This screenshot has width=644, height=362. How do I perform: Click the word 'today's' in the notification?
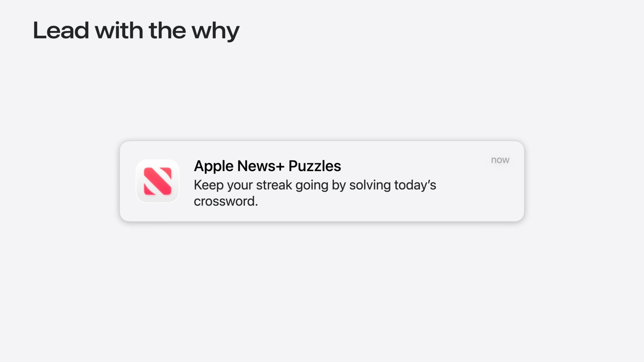click(x=415, y=185)
